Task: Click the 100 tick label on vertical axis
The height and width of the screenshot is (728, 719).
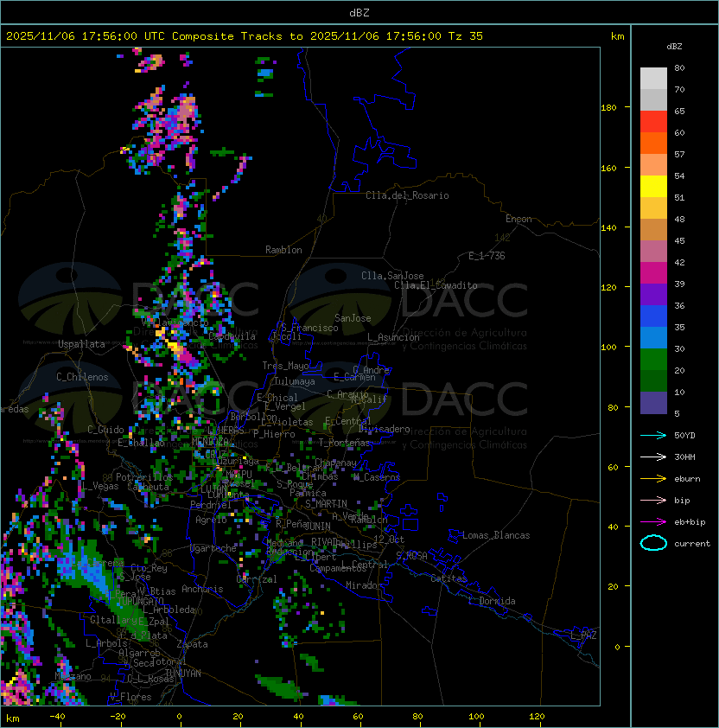Action: pyautogui.click(x=608, y=348)
